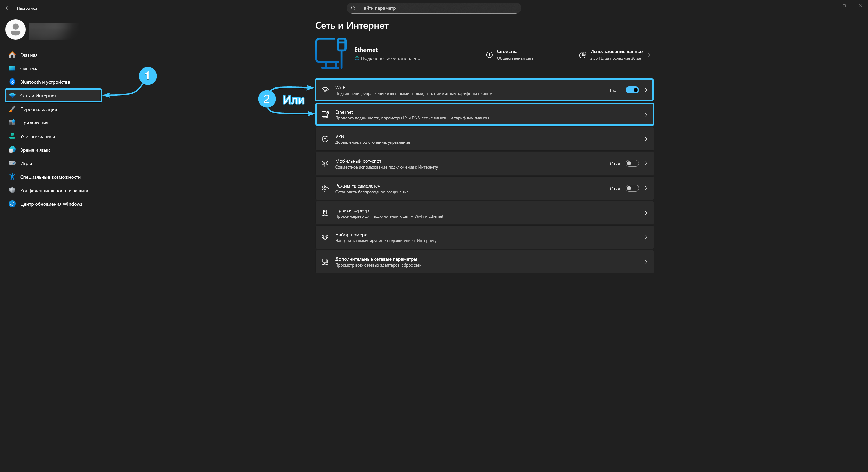The image size is (868, 472).
Task: Click the VPN shield icon
Action: pyautogui.click(x=325, y=139)
